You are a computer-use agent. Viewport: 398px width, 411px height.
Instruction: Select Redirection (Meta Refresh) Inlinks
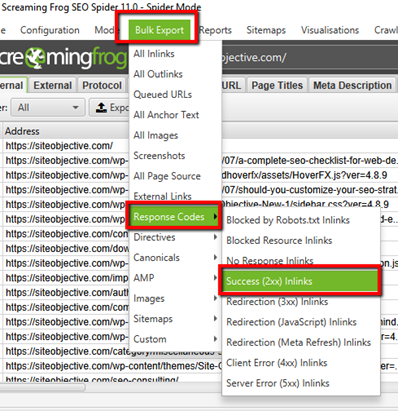point(301,342)
